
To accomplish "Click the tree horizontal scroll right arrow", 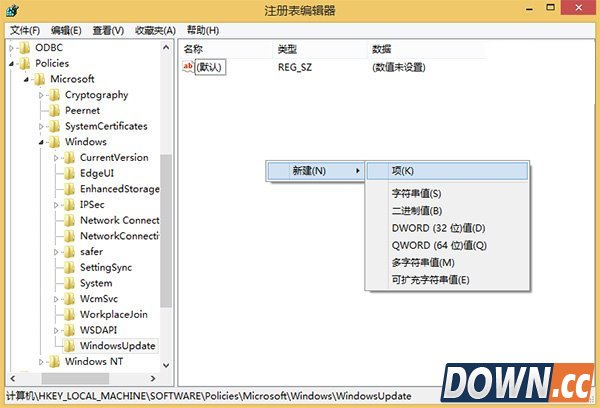I will [x=153, y=379].
